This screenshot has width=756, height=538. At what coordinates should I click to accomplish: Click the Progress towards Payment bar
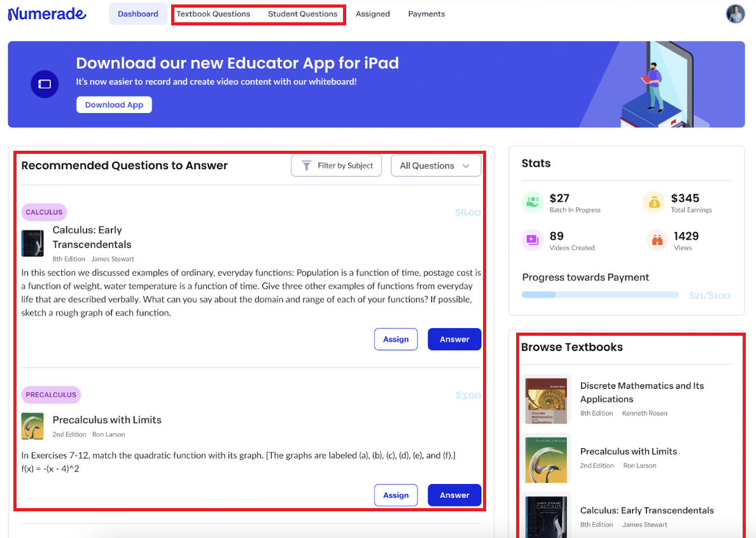tap(599, 294)
